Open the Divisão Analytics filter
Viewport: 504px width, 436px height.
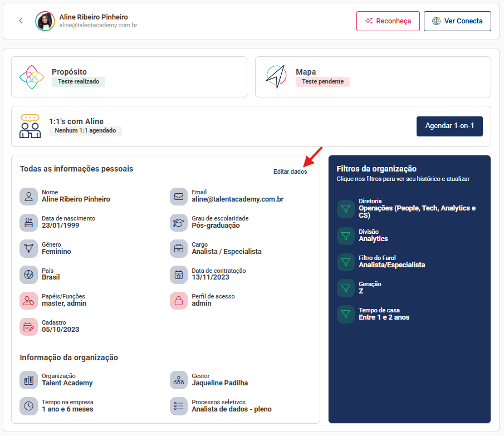click(346, 236)
